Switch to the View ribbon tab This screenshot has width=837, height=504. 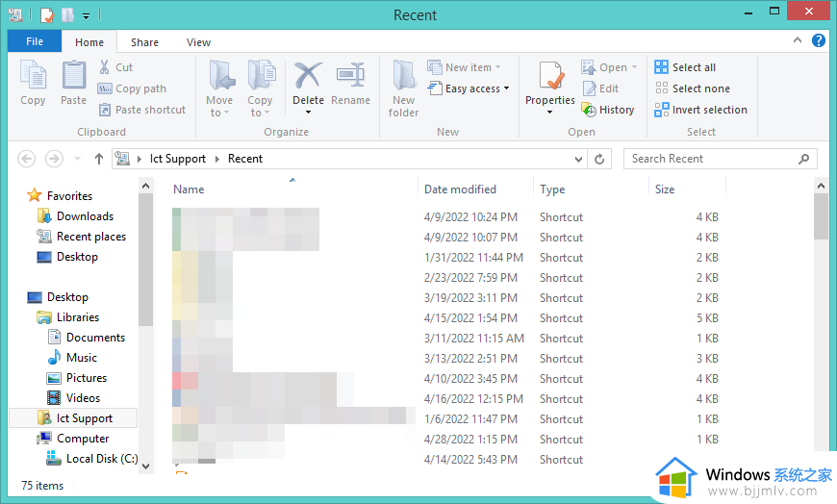(x=198, y=42)
